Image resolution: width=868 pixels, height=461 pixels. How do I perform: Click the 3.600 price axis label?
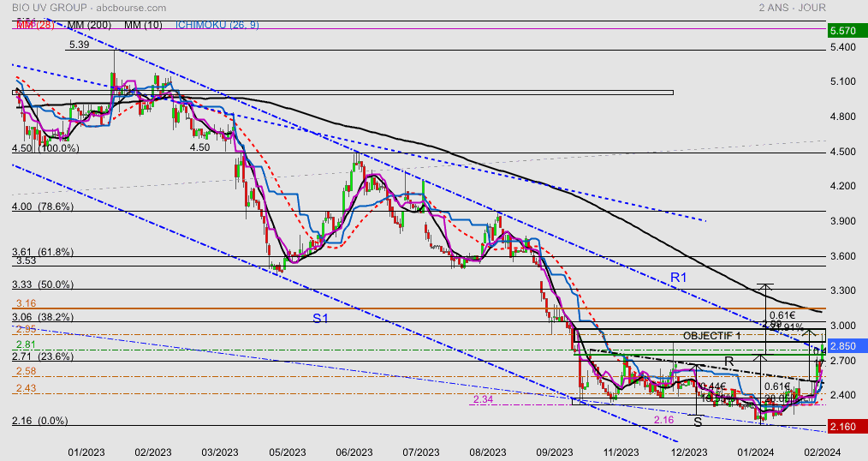(x=842, y=256)
